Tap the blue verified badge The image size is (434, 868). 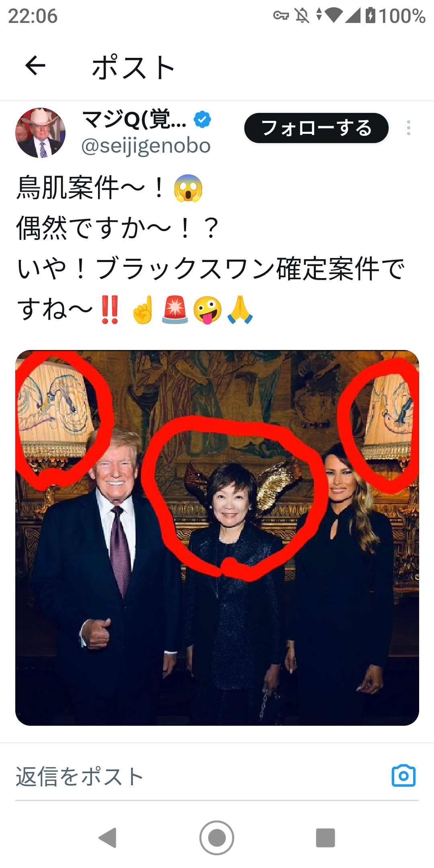[202, 119]
